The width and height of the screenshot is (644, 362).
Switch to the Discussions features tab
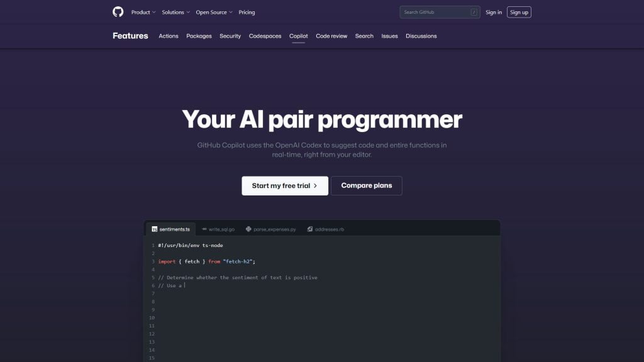click(x=421, y=36)
